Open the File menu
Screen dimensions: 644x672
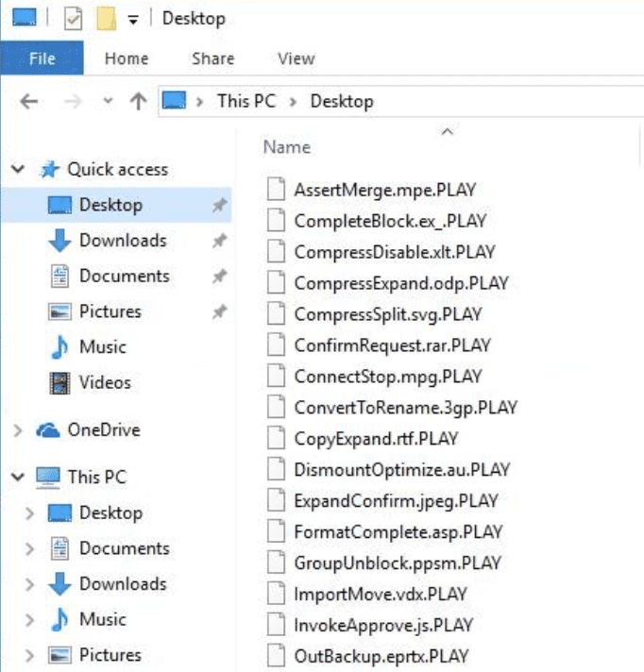(42, 59)
